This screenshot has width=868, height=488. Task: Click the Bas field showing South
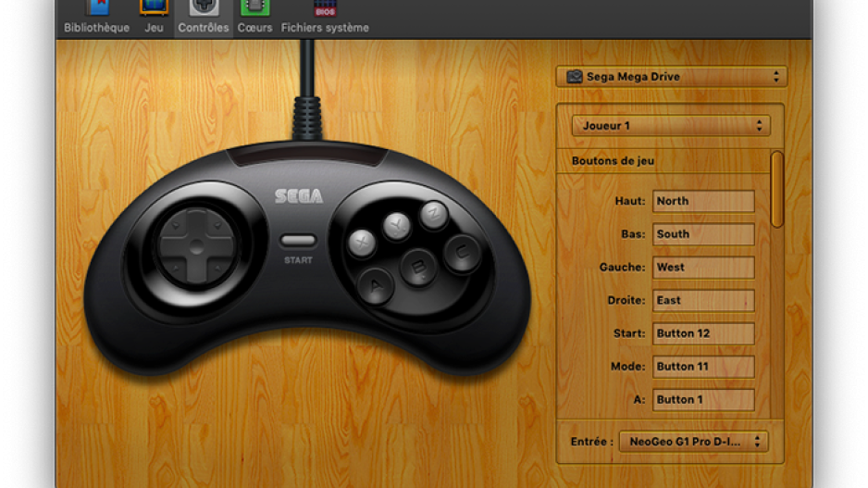tap(703, 234)
